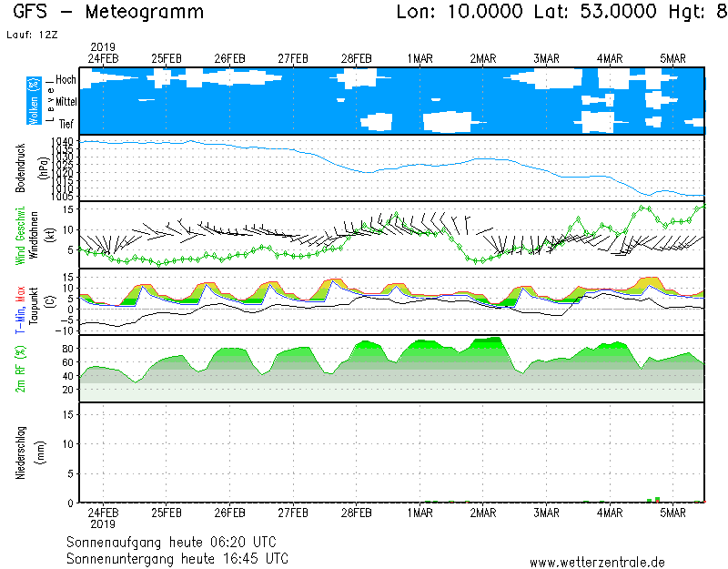Screen dimensions: 728x569
Task: Select the Mittel cloud level label
Action: [x=66, y=101]
